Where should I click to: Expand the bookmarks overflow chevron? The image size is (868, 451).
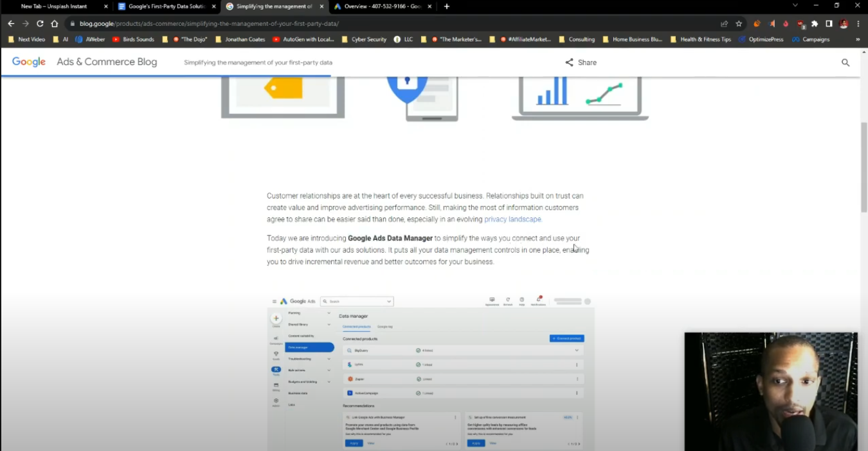tap(858, 39)
